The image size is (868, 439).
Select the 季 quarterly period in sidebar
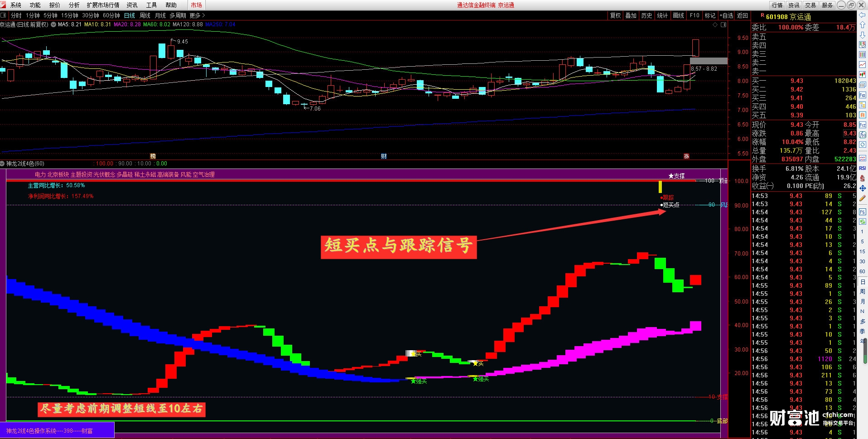coord(862,331)
